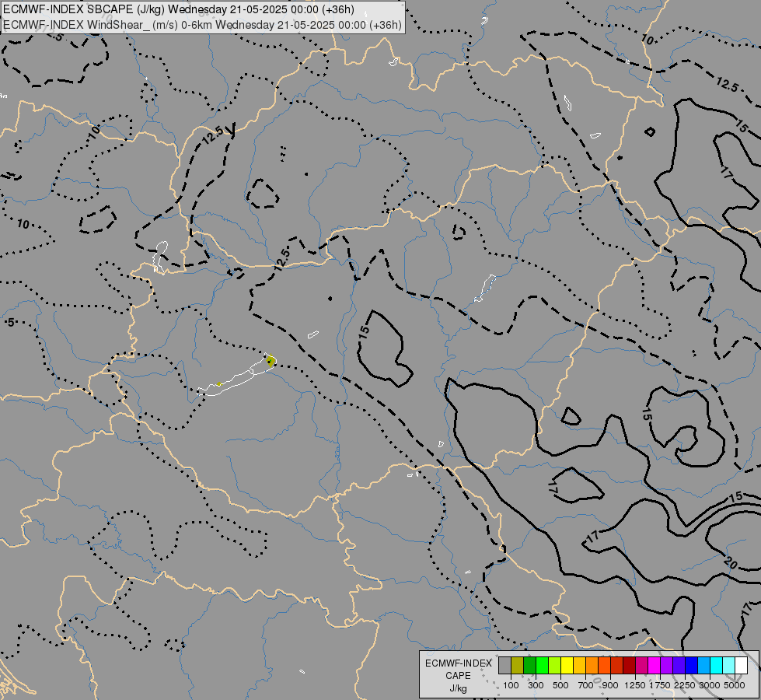The image size is (761, 700).
Task: Click the legend value 2250
Action: tap(685, 685)
